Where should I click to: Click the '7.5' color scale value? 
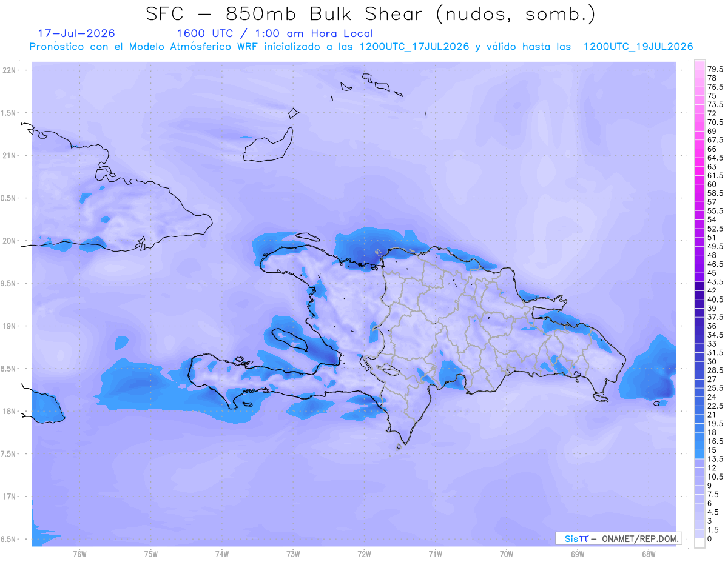pos(713,495)
